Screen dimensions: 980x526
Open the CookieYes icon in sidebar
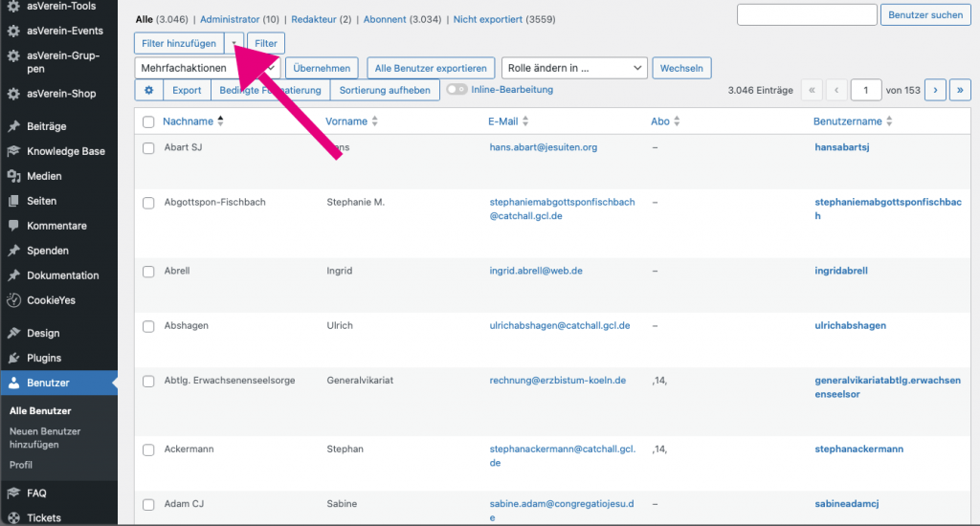click(x=13, y=300)
